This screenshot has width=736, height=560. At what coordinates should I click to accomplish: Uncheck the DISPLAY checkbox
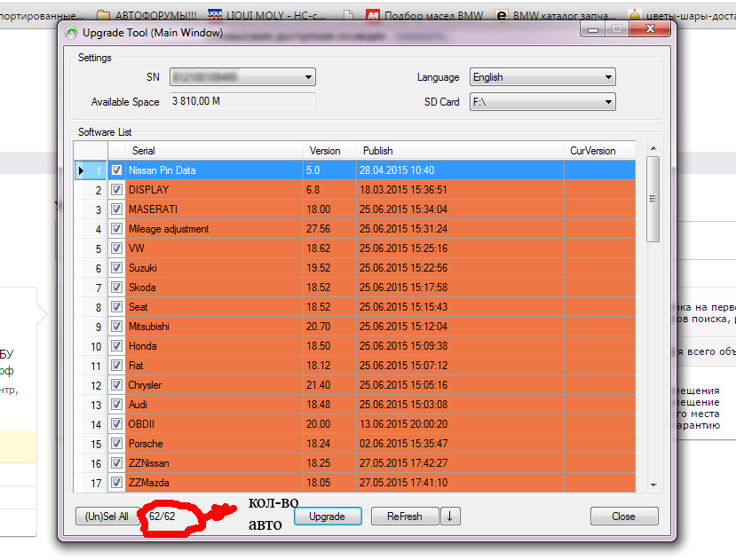coord(116,190)
